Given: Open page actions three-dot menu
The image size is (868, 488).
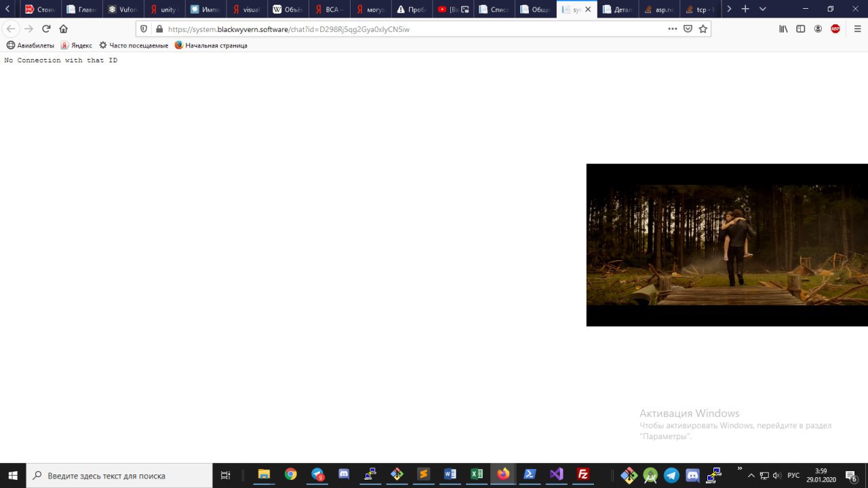Looking at the screenshot, I should (x=672, y=29).
